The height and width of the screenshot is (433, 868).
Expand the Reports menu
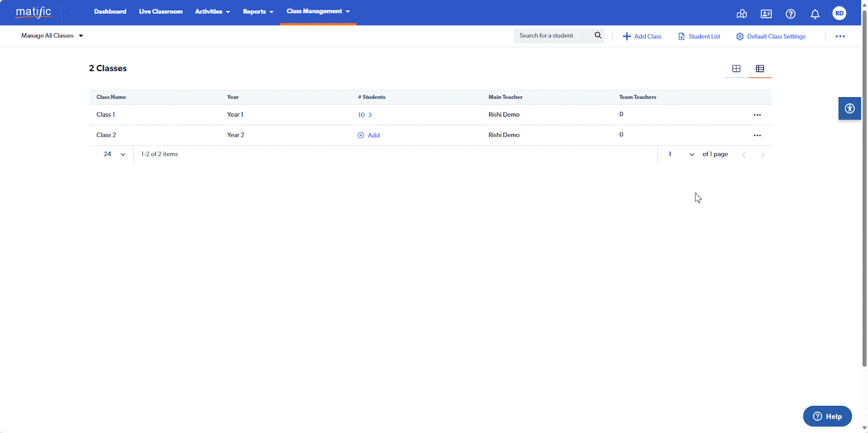(x=258, y=11)
